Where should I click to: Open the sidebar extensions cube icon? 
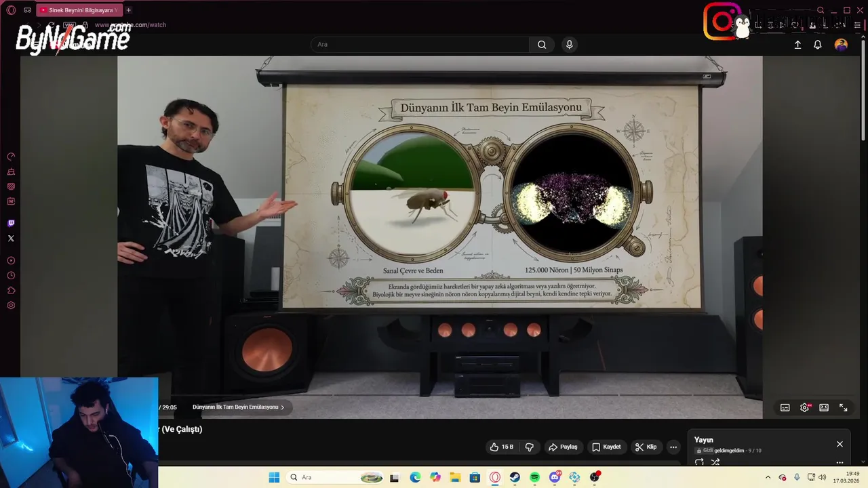coord(11,290)
